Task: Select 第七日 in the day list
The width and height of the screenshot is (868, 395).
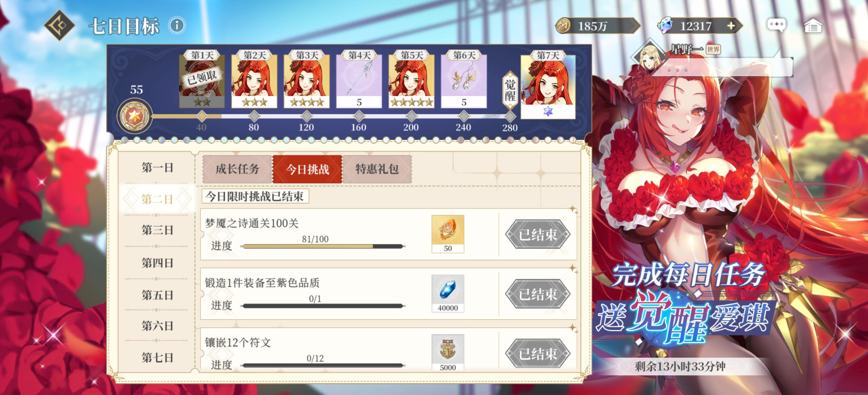Action: click(157, 358)
